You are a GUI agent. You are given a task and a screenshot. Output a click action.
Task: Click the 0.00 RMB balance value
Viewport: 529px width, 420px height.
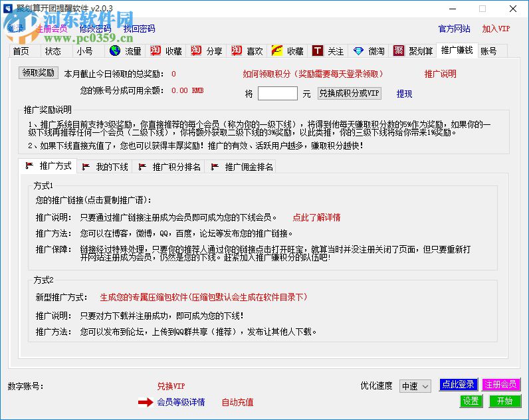point(187,90)
